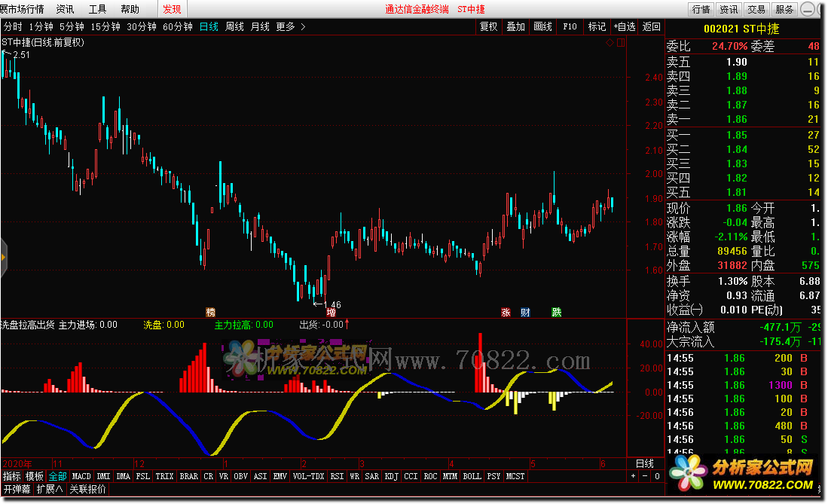The image size is (828, 504).
Task: Switch to 分时 intraday view
Action: 13,26
